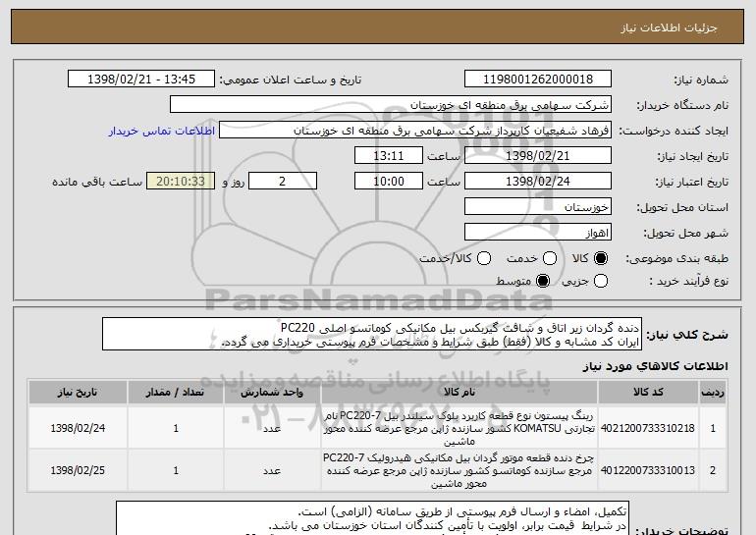Click the page header جزئیات اطلاعات نیاز

669,27
